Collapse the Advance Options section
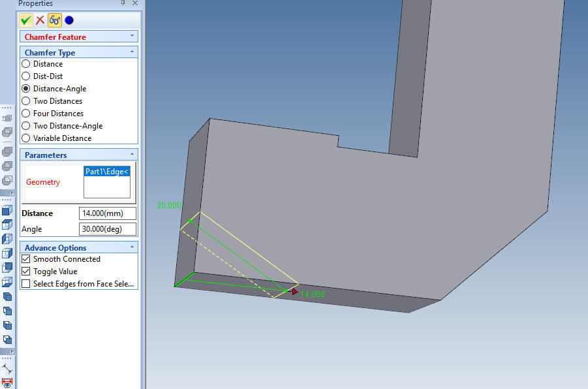 132,247
